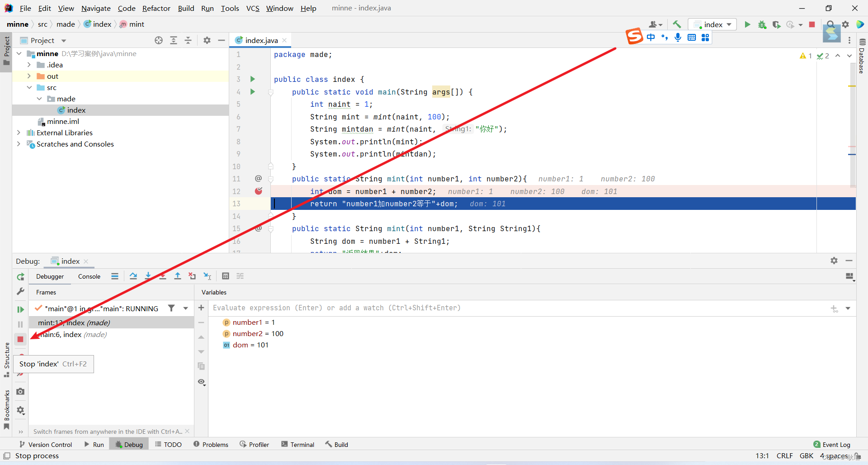The image size is (868, 465).
Task: Click the Debug 'index' bug icon in toolbar
Action: point(762,24)
